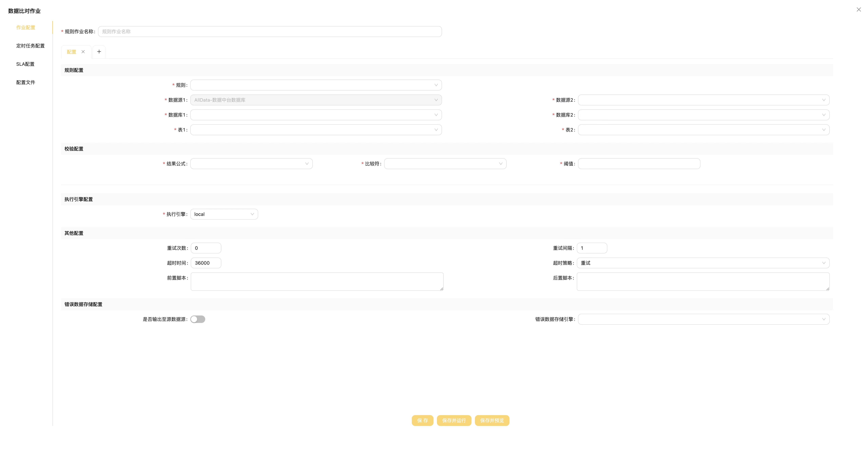Click the 保存并运行 button
The image size is (868, 450).
(454, 421)
